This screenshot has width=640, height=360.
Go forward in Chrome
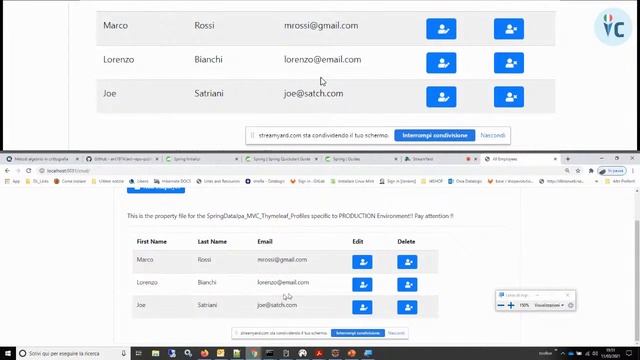18,171
